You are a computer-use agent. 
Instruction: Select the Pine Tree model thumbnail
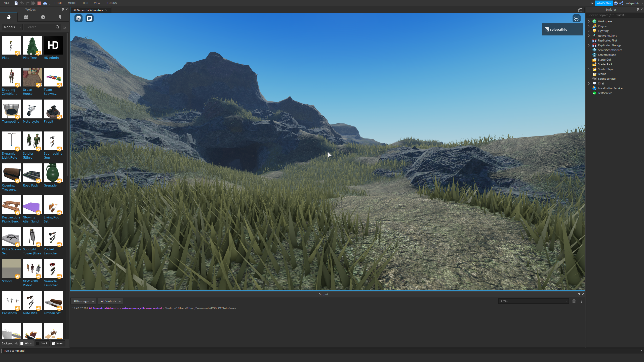click(x=32, y=45)
